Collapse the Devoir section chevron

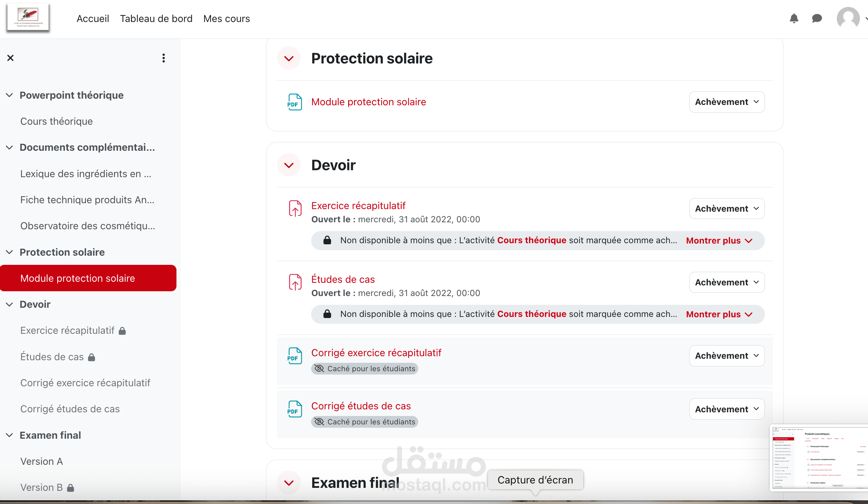point(289,165)
